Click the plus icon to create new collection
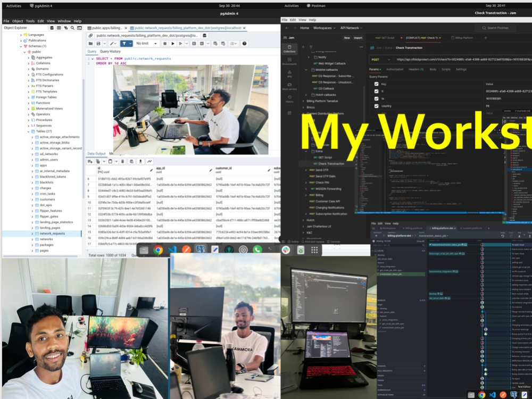Image resolution: width=532 pixels, height=399 pixels. click(x=303, y=47)
